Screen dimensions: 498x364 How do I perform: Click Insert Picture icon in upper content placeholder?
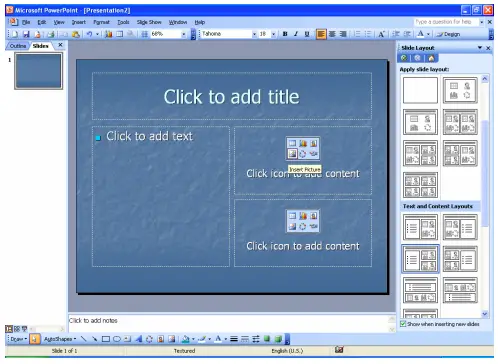click(x=292, y=153)
